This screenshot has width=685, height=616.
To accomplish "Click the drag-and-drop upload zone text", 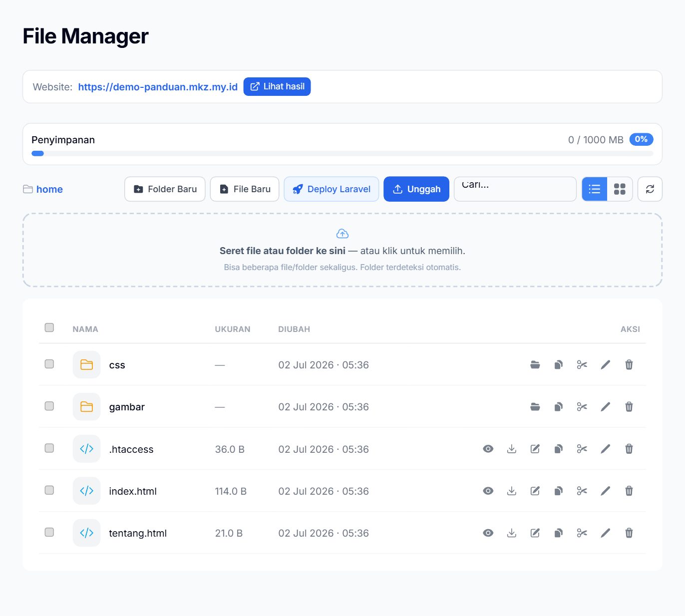I will 342,251.
